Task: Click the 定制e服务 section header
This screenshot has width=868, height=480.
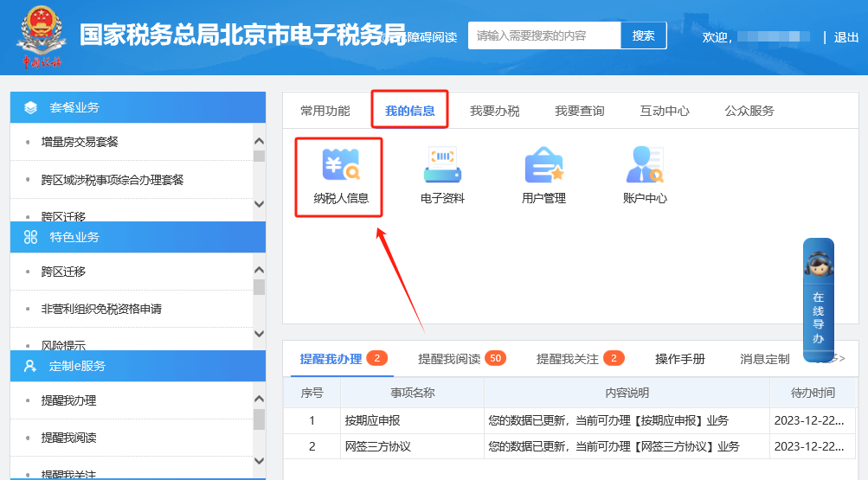Action: pyautogui.click(x=138, y=366)
